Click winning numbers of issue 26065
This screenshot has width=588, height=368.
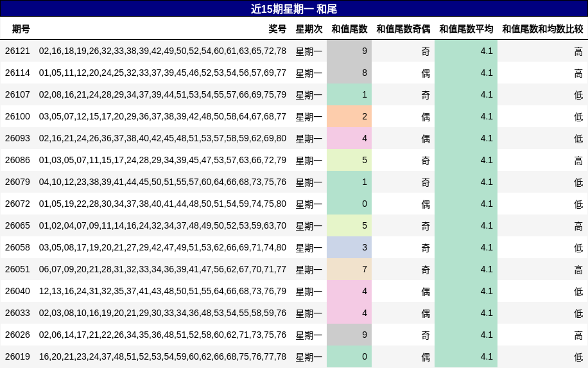162,225
